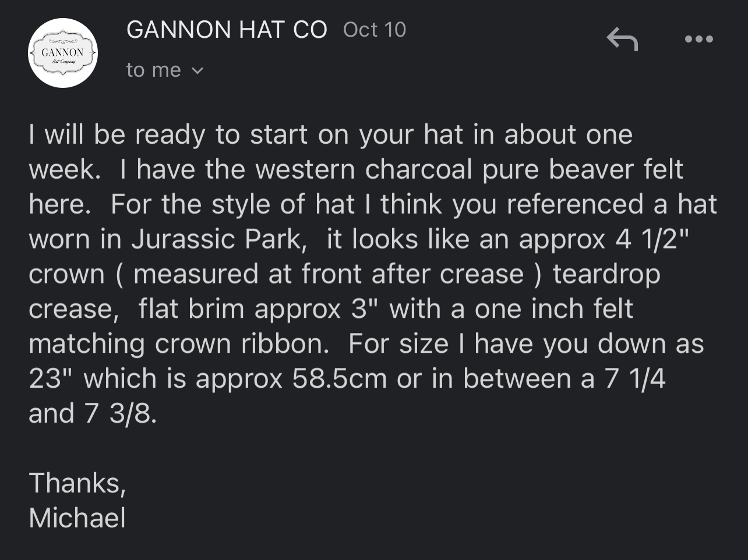The width and height of the screenshot is (748, 560).
Task: Tap the Oct 10 date stamp
Action: [x=375, y=30]
